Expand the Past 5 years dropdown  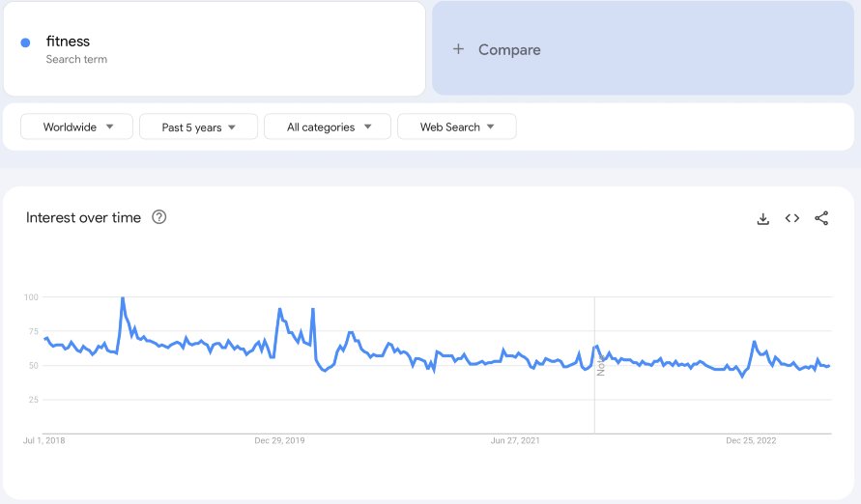[x=198, y=126]
